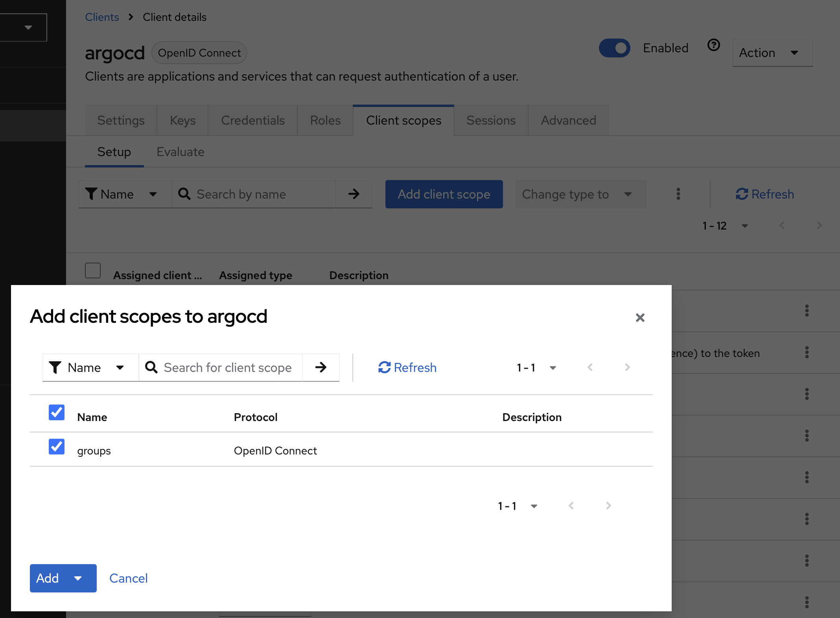This screenshot has height=618, width=840.
Task: Close the Add client scopes dialog
Action: tap(640, 318)
